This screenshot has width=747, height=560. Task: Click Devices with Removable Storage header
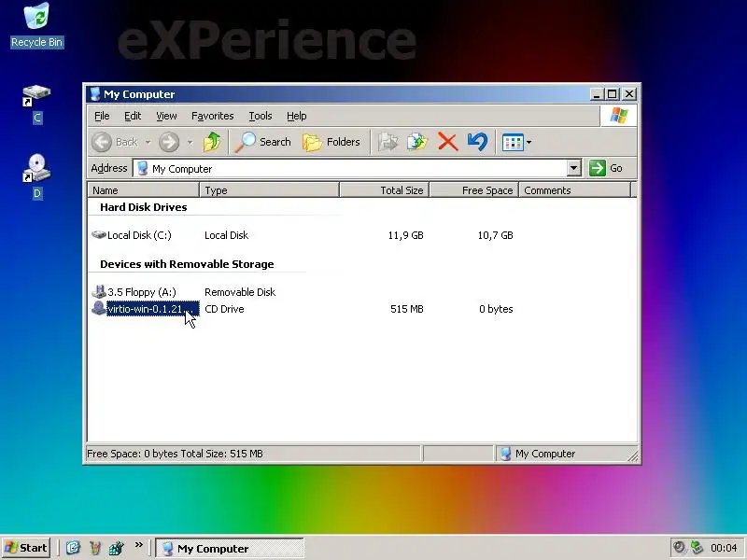[187, 264]
